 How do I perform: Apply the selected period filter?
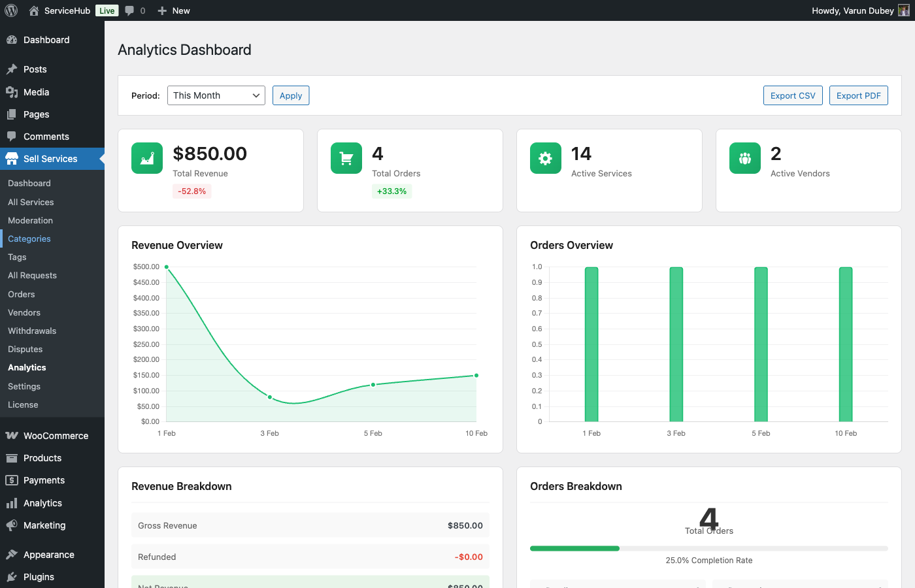point(290,95)
